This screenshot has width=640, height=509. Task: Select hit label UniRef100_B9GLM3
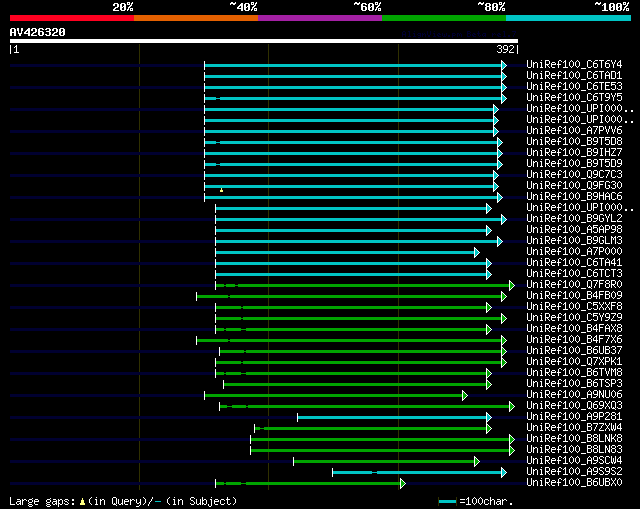[574, 241]
